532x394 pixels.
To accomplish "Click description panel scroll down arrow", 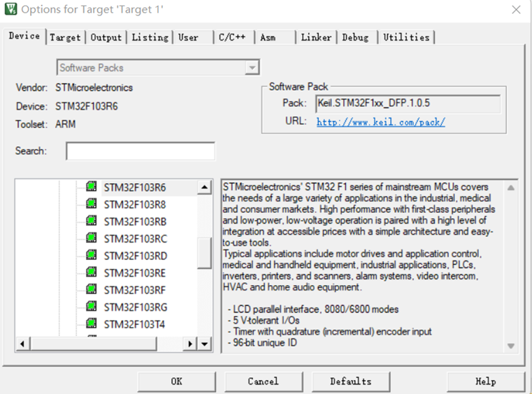I will tap(511, 346).
